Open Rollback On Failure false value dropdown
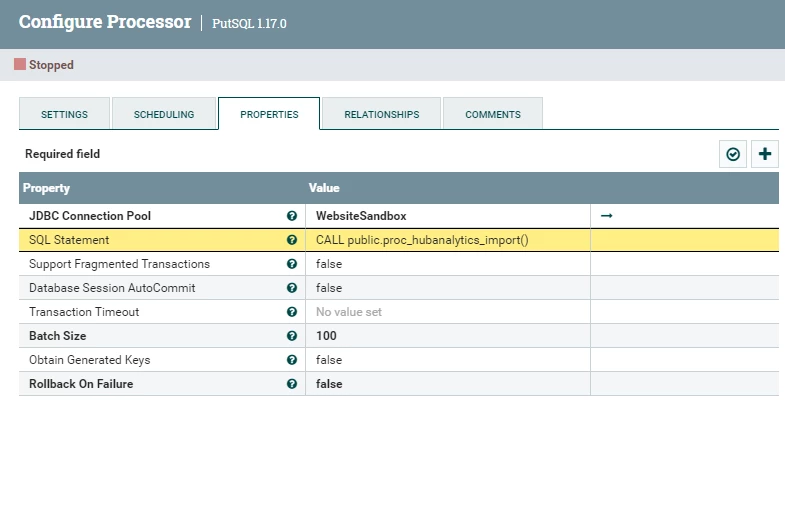 tap(448, 384)
